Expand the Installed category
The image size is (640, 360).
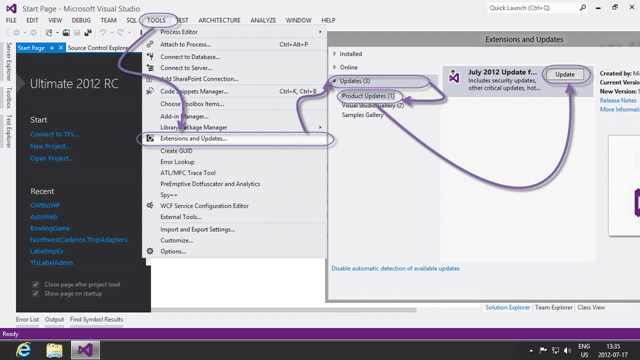[335, 54]
